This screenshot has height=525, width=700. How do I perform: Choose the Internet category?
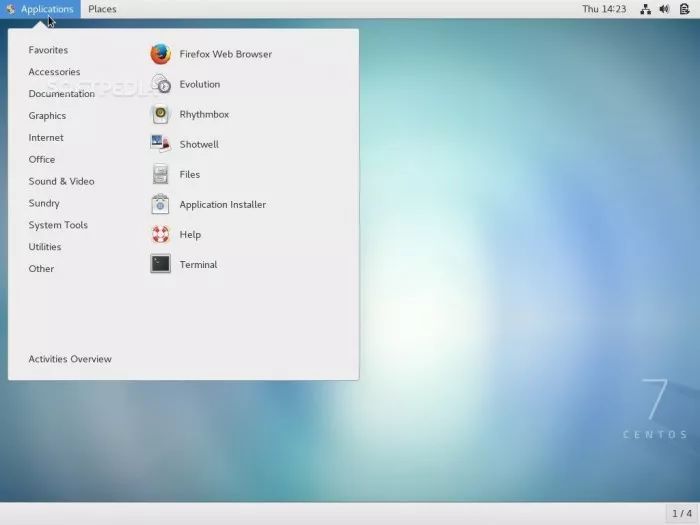tap(46, 138)
